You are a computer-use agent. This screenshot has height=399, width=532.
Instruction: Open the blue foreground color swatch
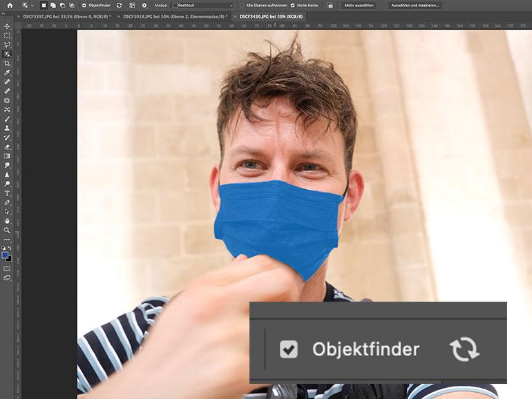click(x=5, y=255)
